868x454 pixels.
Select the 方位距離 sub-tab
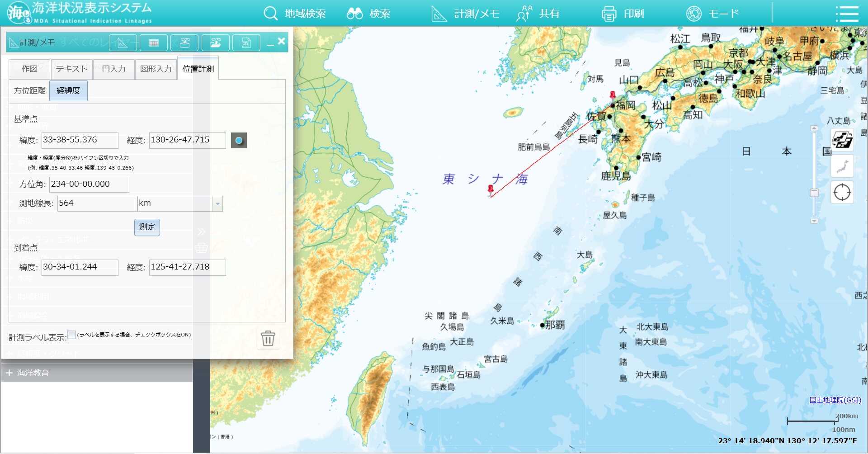coord(29,90)
